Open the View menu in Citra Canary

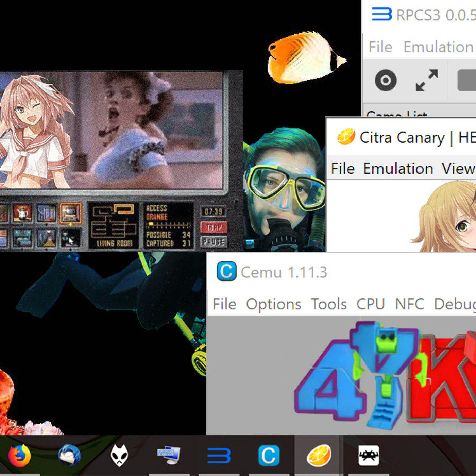click(x=459, y=169)
